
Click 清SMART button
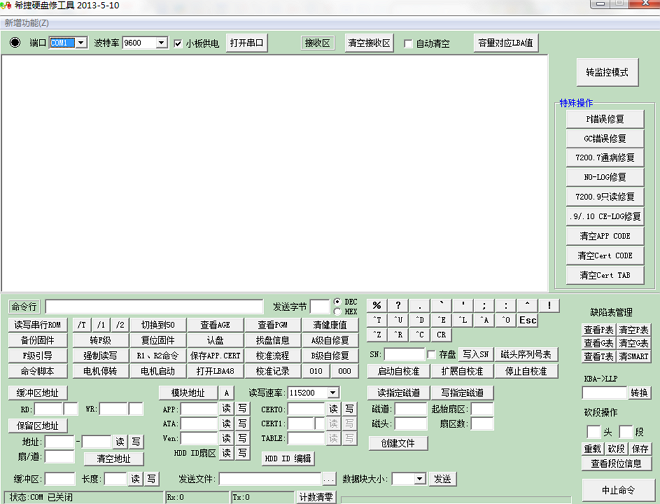point(633,356)
